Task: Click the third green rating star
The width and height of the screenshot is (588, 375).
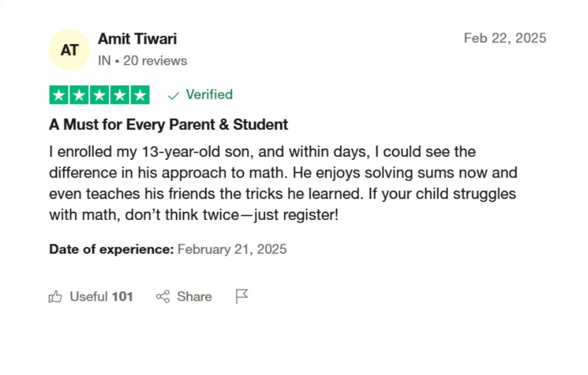Action: click(x=99, y=95)
